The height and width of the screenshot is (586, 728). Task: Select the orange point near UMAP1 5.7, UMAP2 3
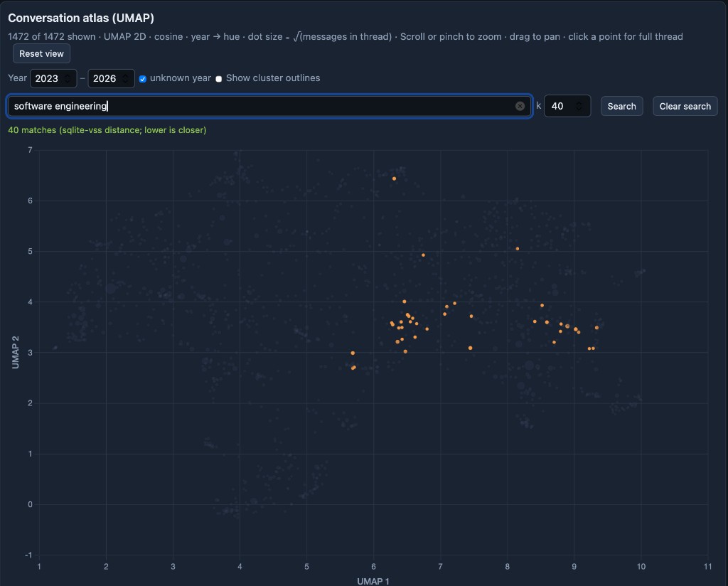click(x=353, y=353)
